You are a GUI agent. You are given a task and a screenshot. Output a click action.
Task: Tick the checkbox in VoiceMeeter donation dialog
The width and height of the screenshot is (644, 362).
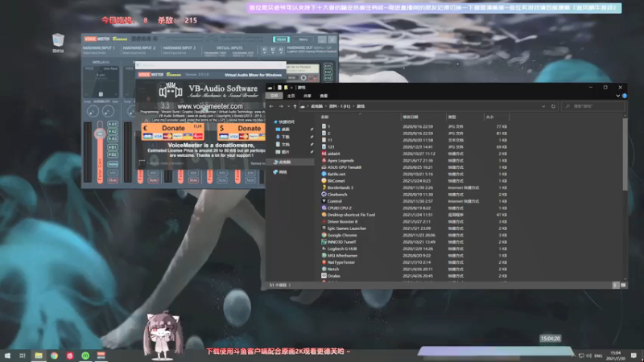142,163
